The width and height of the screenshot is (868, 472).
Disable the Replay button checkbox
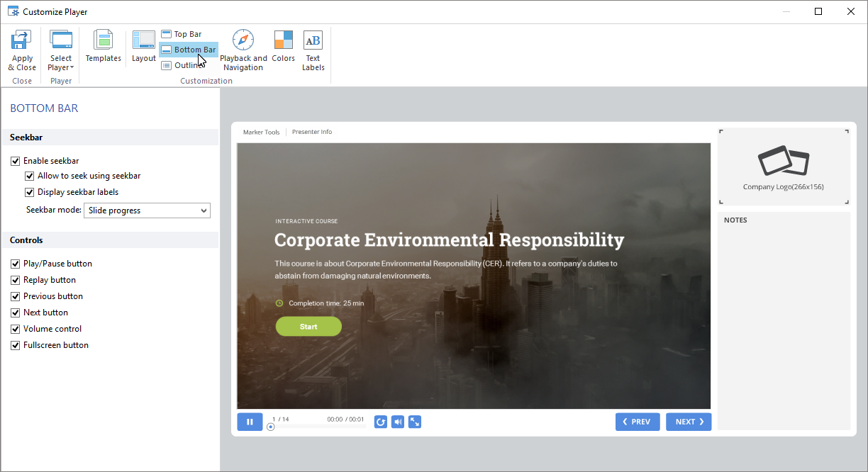coord(16,280)
